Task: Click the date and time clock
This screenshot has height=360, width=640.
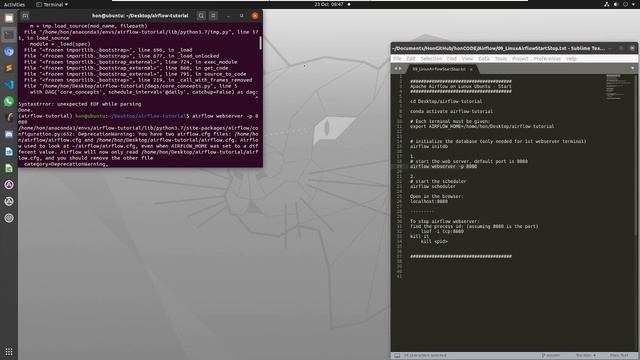Action: coord(329,4)
